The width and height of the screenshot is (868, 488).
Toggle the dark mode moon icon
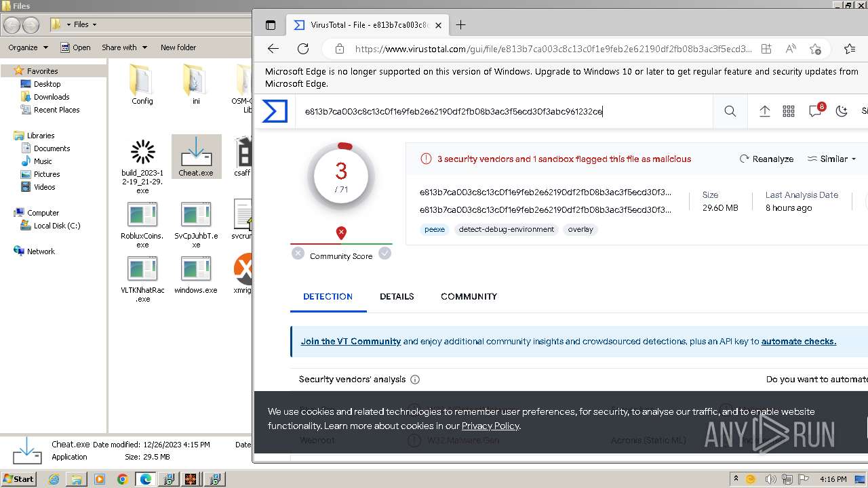[x=842, y=111]
